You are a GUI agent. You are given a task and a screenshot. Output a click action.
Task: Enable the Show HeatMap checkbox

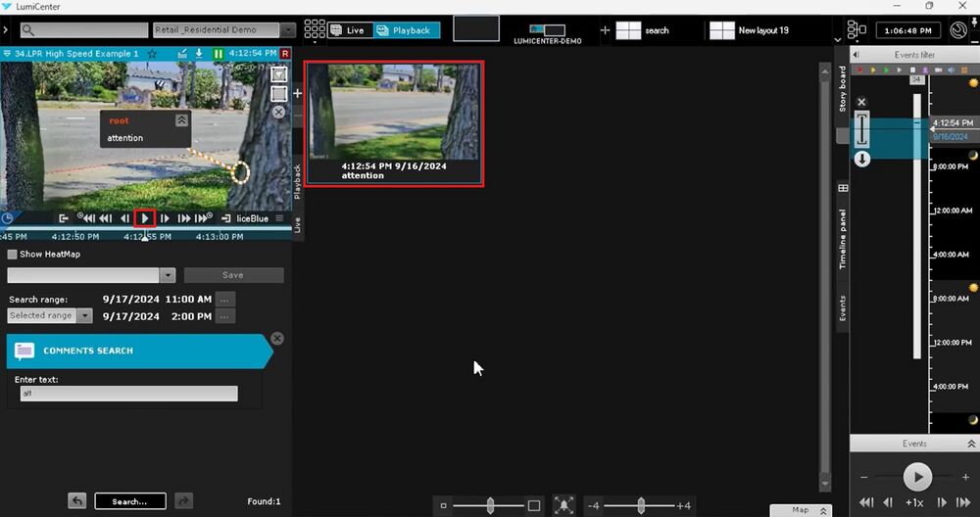(x=13, y=255)
